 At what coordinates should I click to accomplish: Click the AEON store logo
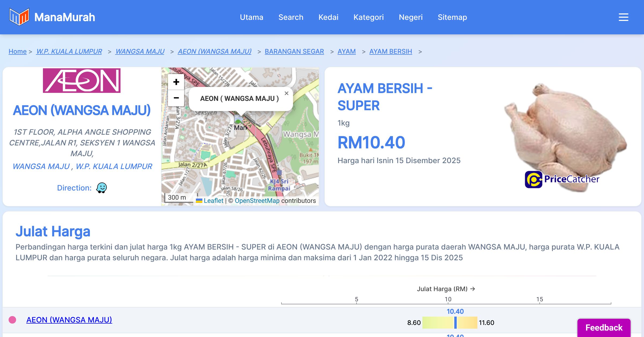tap(82, 80)
